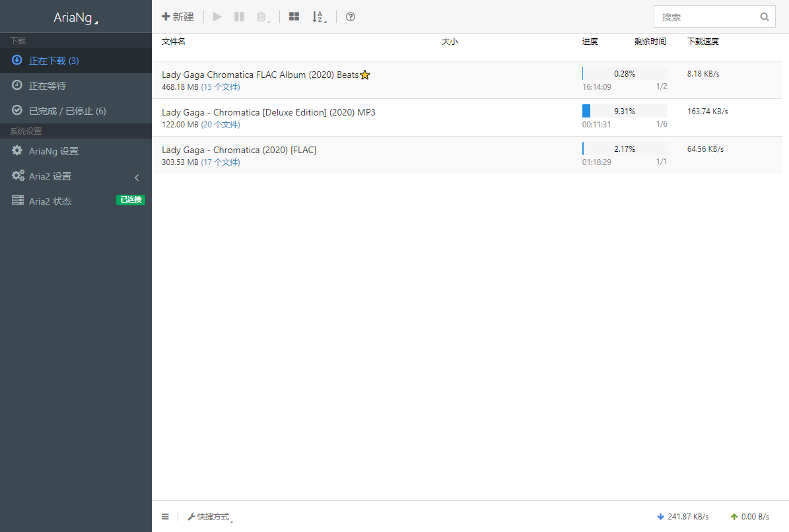Open the AriaNg title dropdown
This screenshot has width=789, height=532.
click(x=76, y=18)
